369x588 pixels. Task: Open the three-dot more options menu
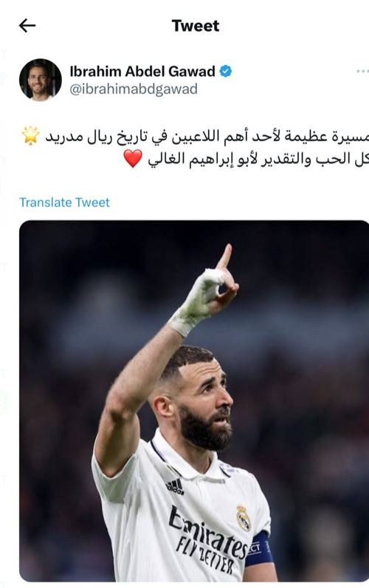(362, 71)
